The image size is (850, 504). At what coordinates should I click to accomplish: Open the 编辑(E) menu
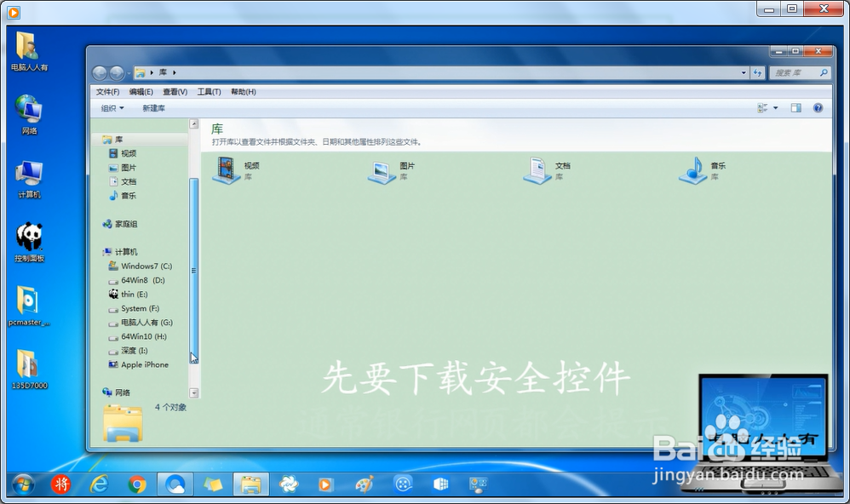(x=141, y=92)
